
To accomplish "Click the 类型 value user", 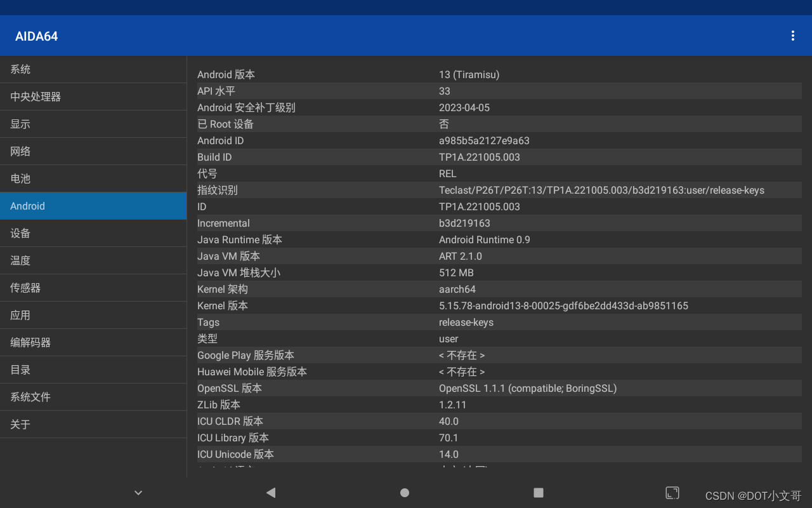I will tap(449, 338).
